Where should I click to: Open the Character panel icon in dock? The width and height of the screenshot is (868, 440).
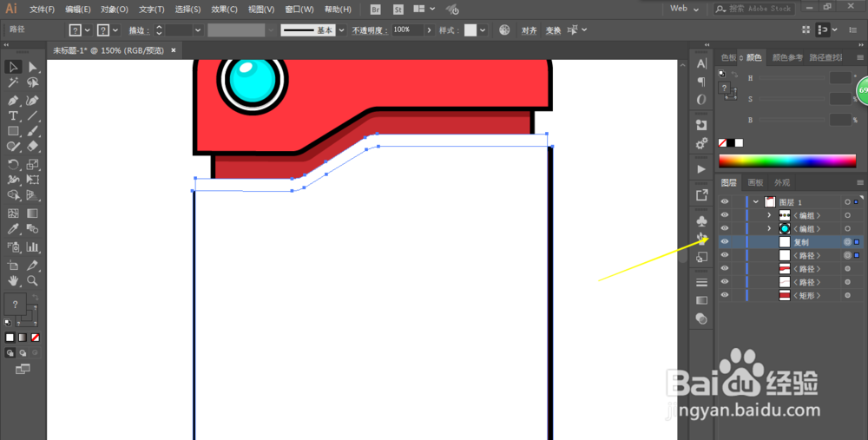point(701,63)
